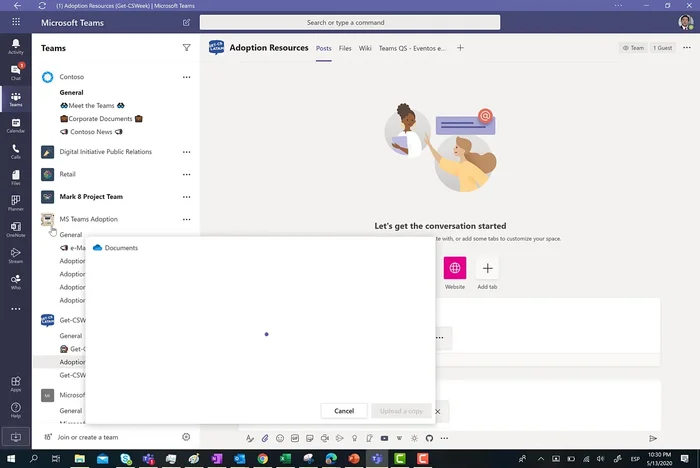The height and width of the screenshot is (468, 700).
Task: Click the Add tab tile
Action: [487, 273]
